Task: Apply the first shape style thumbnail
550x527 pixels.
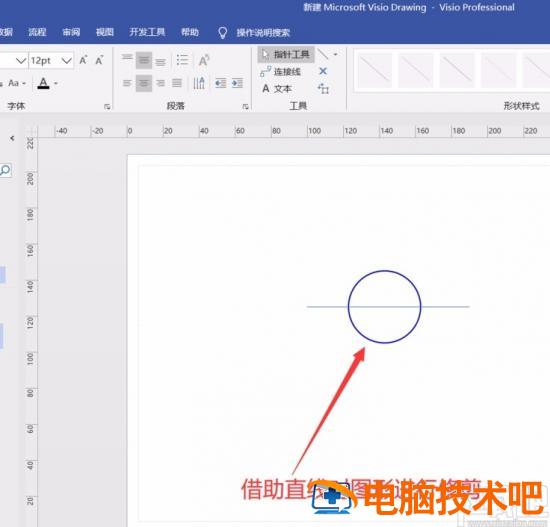Action: click(374, 70)
